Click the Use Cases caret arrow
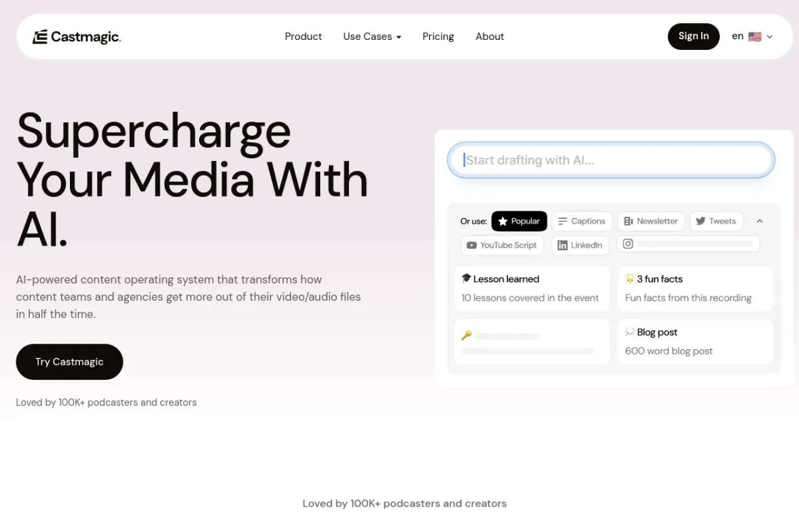Viewport: 799px width, 532px height. 398,37
